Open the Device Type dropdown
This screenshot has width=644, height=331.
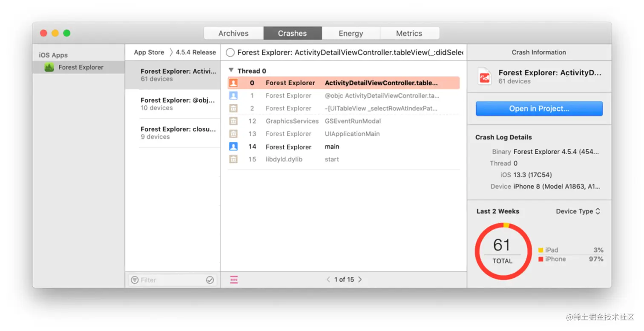point(578,211)
